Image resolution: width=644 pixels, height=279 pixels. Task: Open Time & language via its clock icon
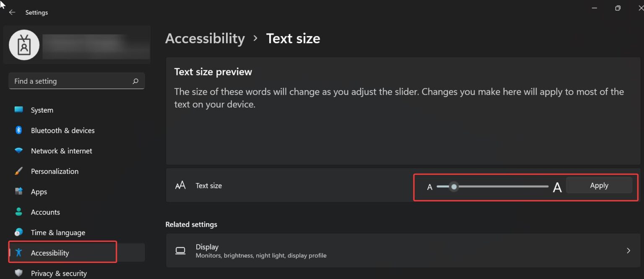point(19,232)
